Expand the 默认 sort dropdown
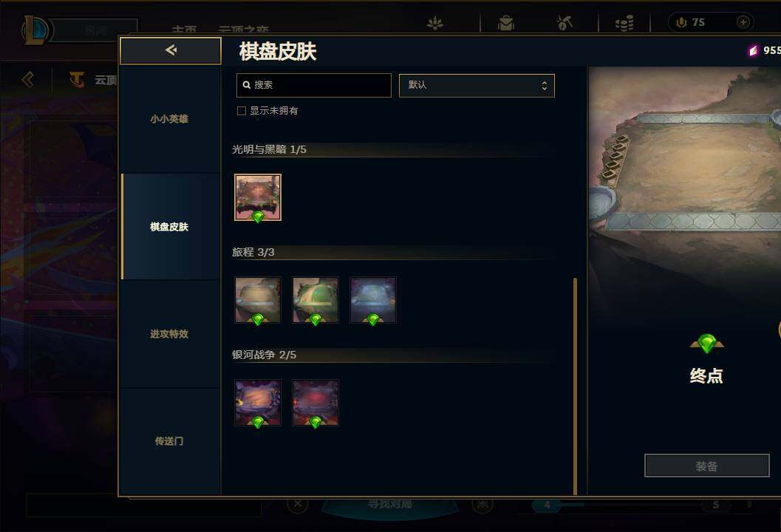781x532 pixels. point(477,85)
